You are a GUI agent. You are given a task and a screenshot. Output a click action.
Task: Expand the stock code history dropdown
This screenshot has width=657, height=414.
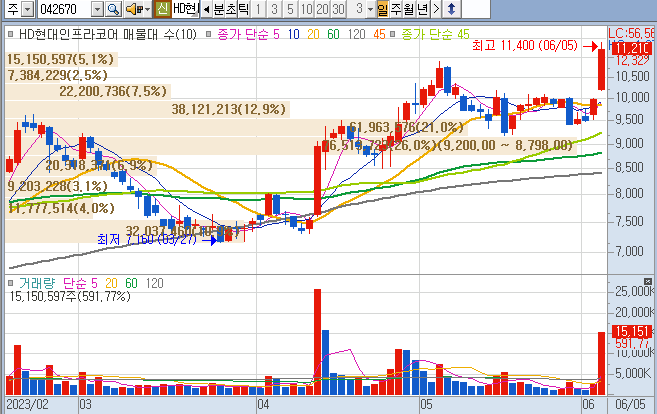[97, 9]
